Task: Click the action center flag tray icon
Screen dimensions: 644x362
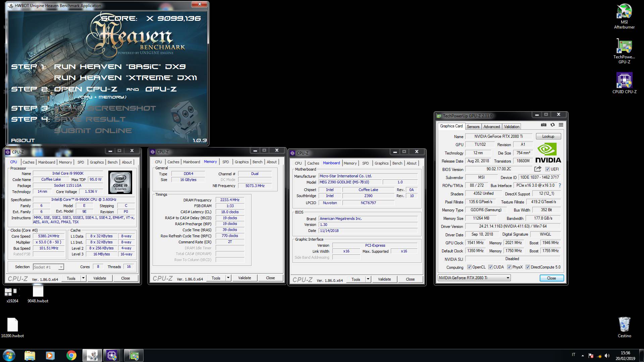Action: [x=591, y=356]
